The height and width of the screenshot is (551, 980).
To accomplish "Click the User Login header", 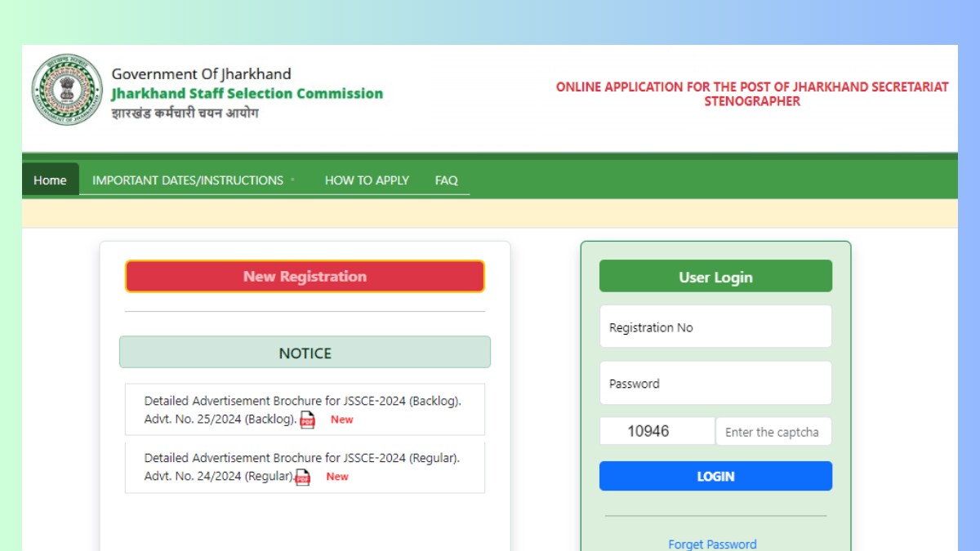I will (x=715, y=277).
